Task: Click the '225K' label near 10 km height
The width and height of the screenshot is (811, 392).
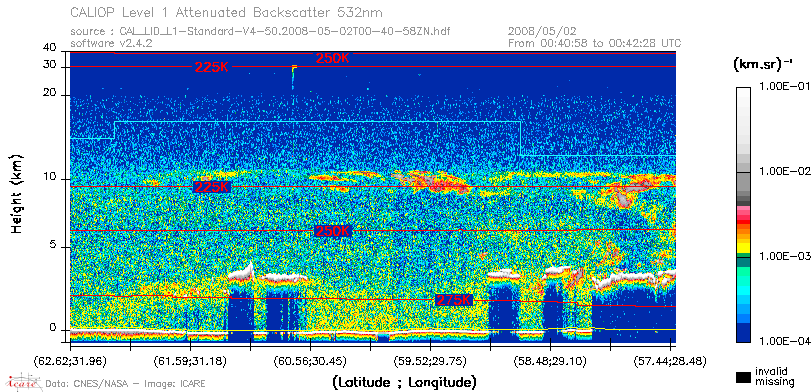Action: pos(211,187)
